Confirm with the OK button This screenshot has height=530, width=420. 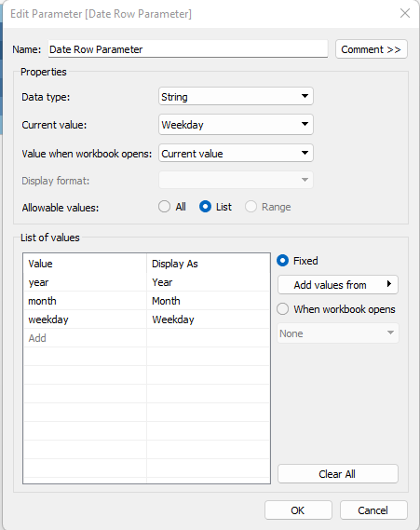298,510
